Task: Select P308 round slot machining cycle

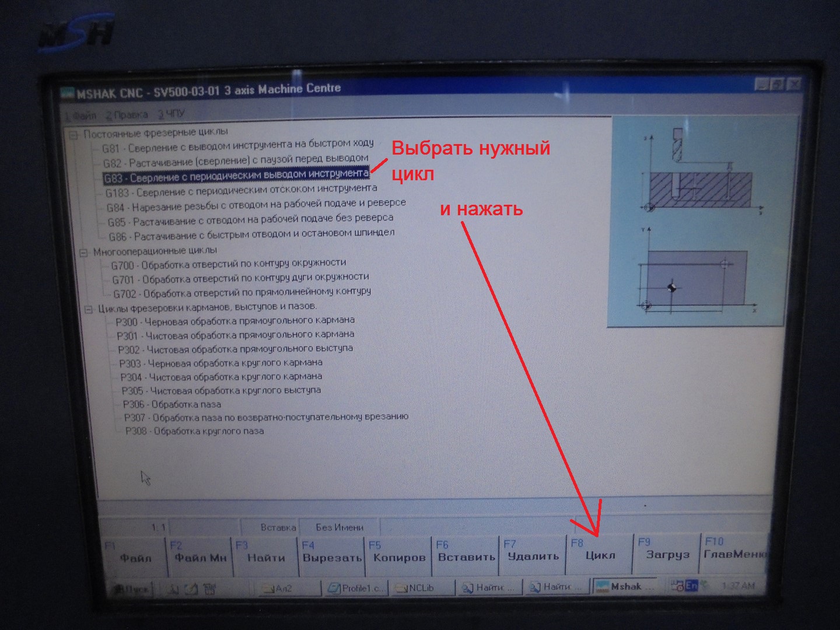Action: [x=195, y=431]
